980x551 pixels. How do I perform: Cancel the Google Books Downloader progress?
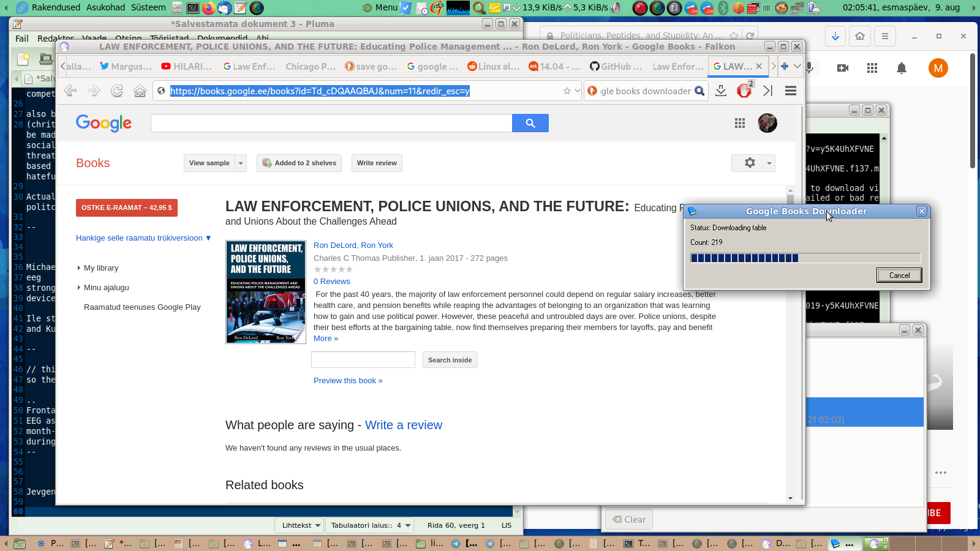[x=899, y=275]
